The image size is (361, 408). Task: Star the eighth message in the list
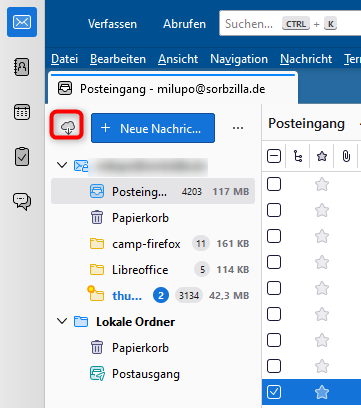click(322, 366)
